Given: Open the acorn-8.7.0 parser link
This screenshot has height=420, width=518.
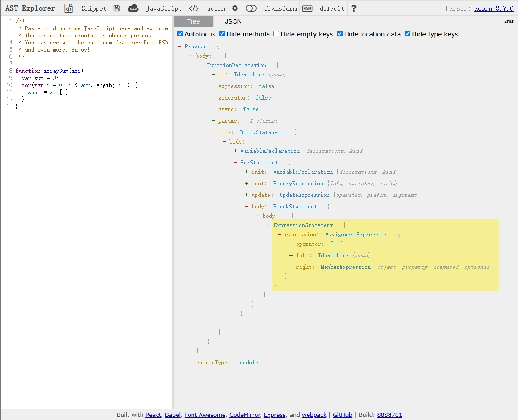Looking at the screenshot, I should [494, 8].
